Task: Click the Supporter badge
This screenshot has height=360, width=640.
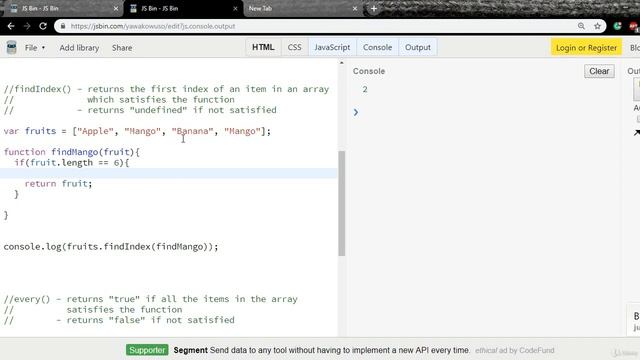Action: click(147, 350)
